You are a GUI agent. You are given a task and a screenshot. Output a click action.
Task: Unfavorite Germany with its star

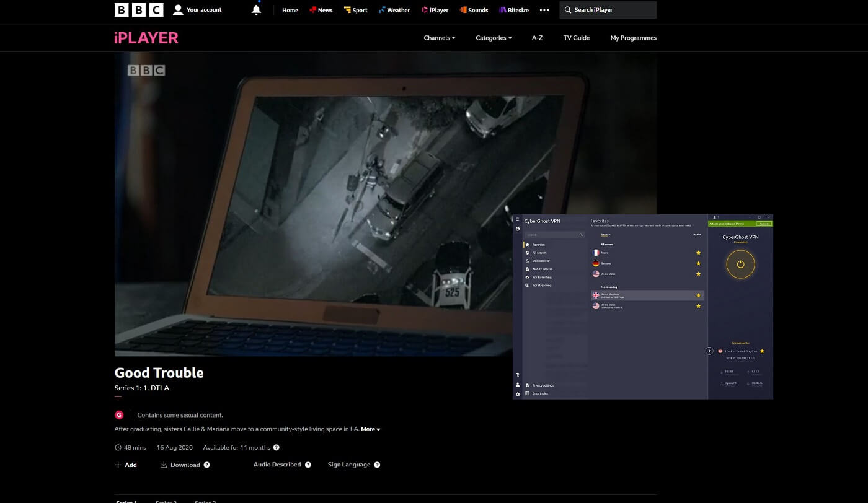coord(698,263)
